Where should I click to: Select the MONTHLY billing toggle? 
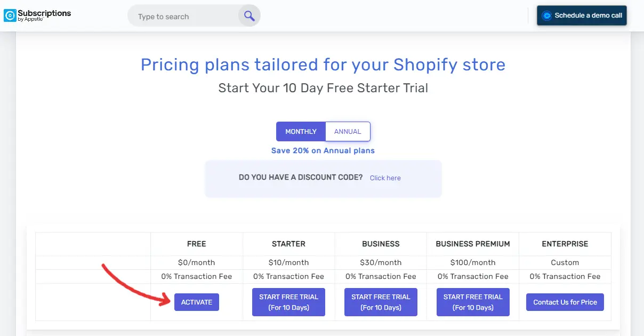click(301, 132)
